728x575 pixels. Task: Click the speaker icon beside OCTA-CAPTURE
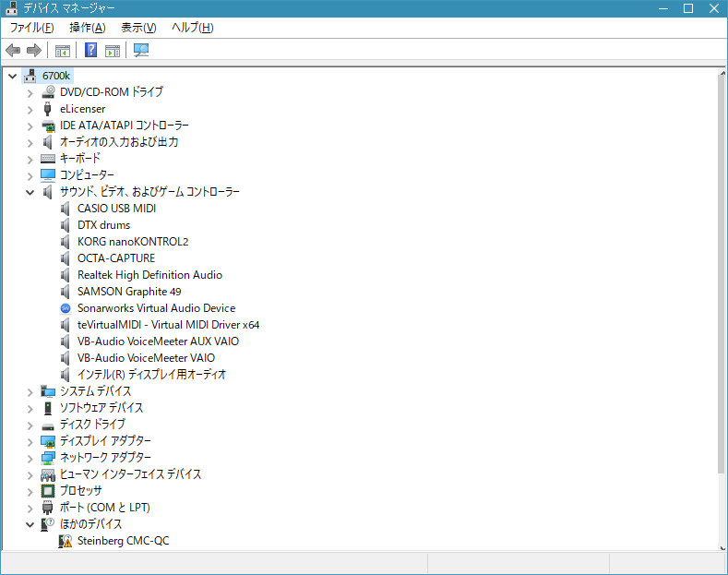click(x=66, y=258)
